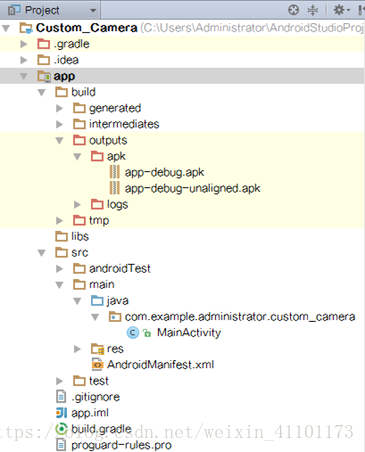
Task: Click the collapse all icon
Action: point(312,10)
